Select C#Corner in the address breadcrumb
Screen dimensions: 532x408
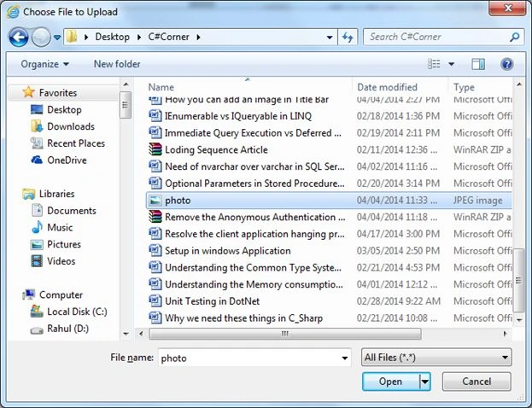click(168, 37)
